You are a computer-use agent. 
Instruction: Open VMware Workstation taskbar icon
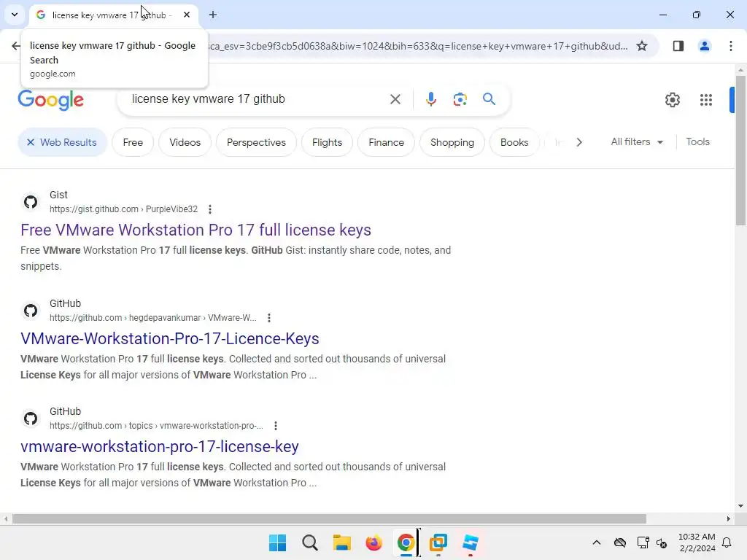click(438, 542)
